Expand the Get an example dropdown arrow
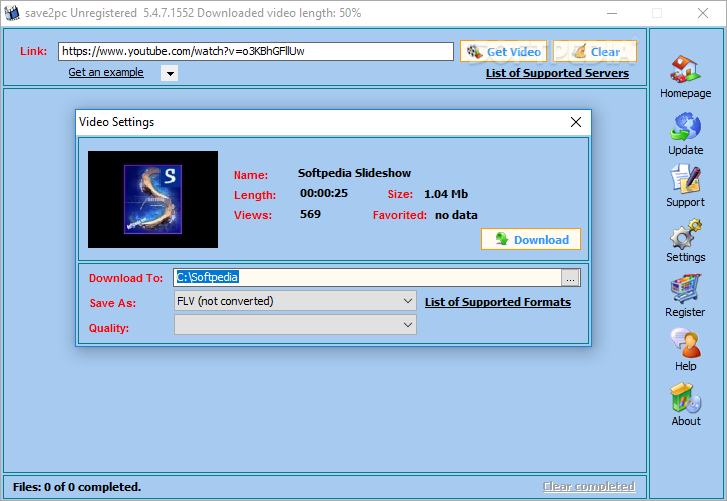This screenshot has width=727, height=501. click(x=170, y=73)
